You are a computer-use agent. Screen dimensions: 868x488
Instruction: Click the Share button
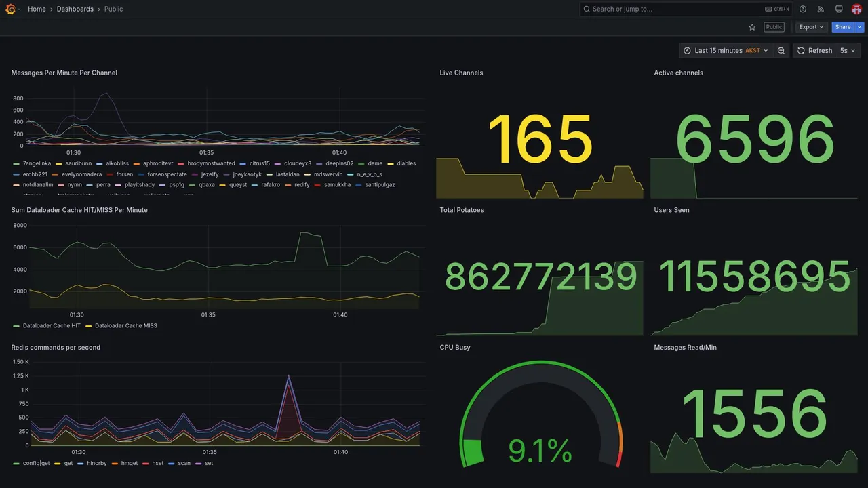tap(843, 27)
